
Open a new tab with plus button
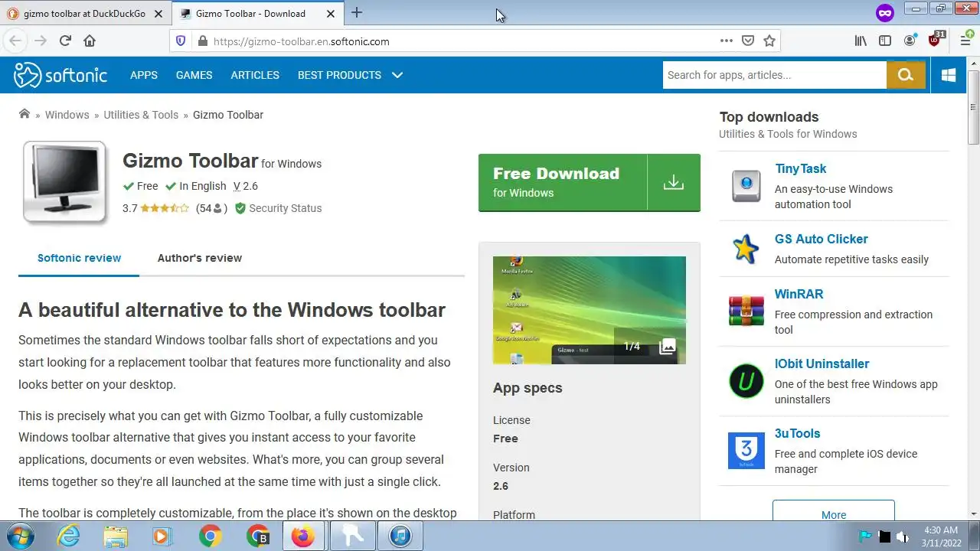tap(357, 12)
